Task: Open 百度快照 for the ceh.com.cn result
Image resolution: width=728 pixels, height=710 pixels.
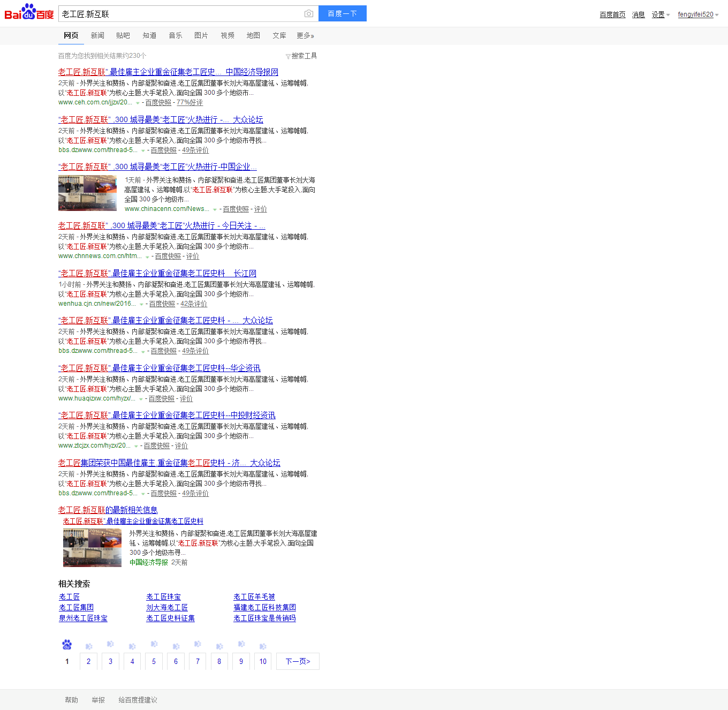Action: pyautogui.click(x=158, y=102)
